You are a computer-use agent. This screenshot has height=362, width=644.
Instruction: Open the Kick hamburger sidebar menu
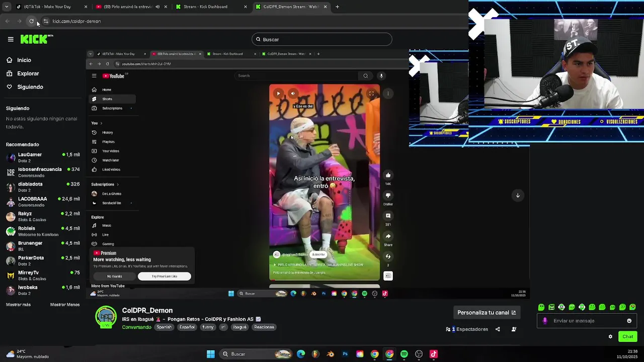(x=11, y=39)
